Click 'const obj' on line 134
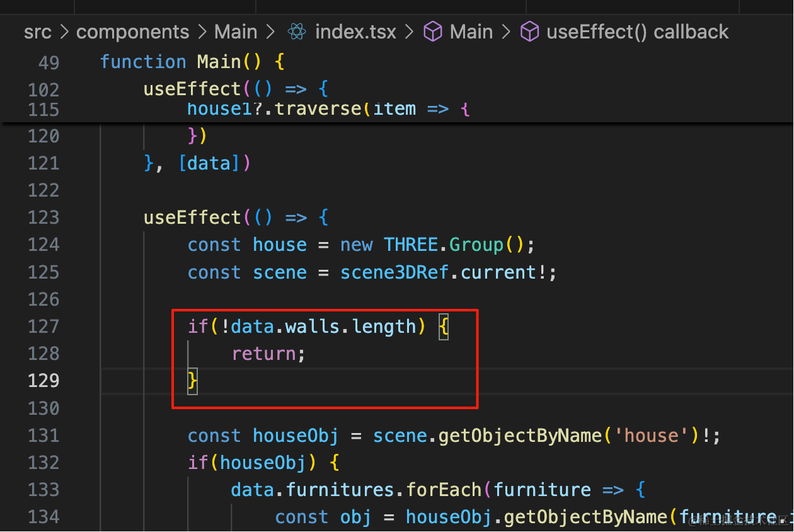 click(x=323, y=517)
